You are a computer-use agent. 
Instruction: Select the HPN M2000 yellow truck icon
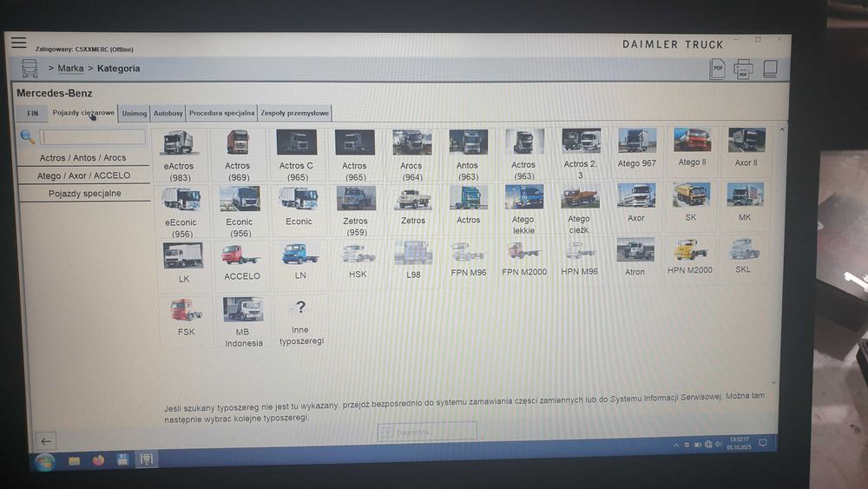690,249
